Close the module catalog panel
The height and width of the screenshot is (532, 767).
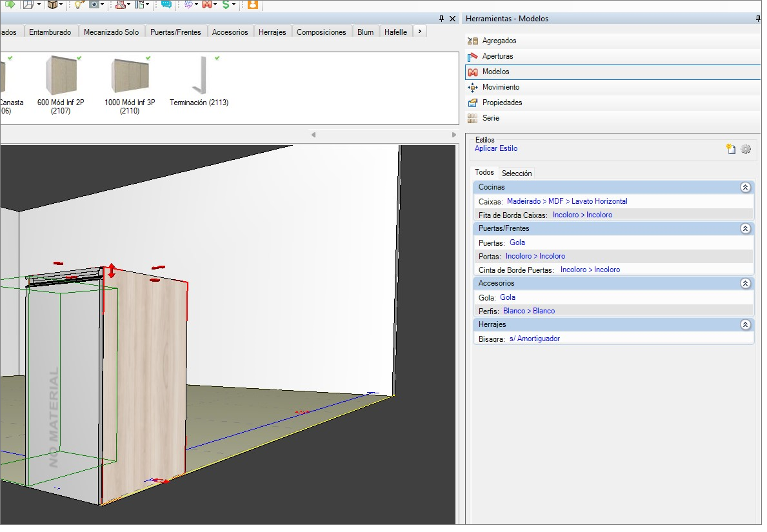(453, 19)
